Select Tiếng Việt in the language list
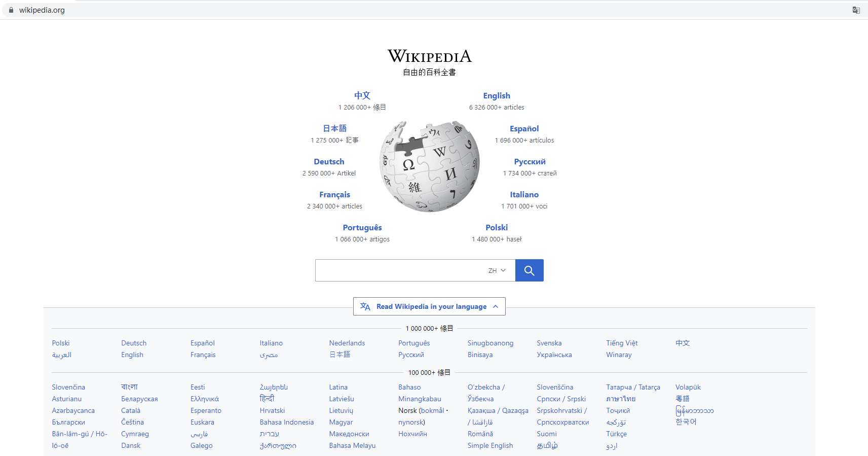Viewport: 868px width, 456px height. coord(622,343)
